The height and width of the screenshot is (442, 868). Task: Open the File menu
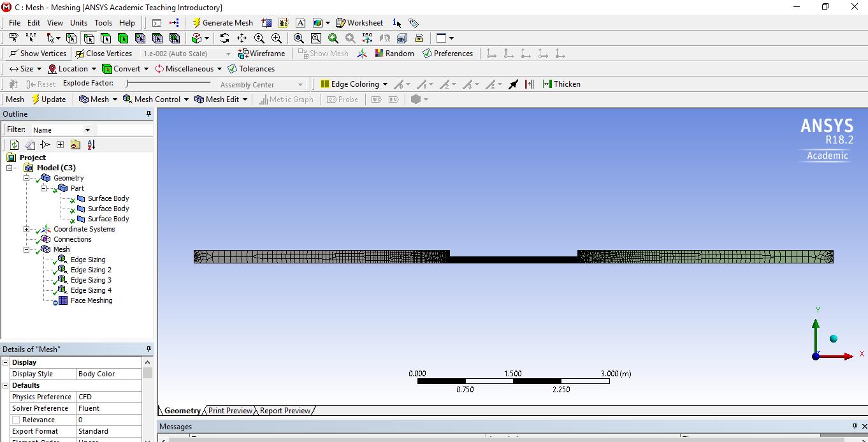pos(15,23)
